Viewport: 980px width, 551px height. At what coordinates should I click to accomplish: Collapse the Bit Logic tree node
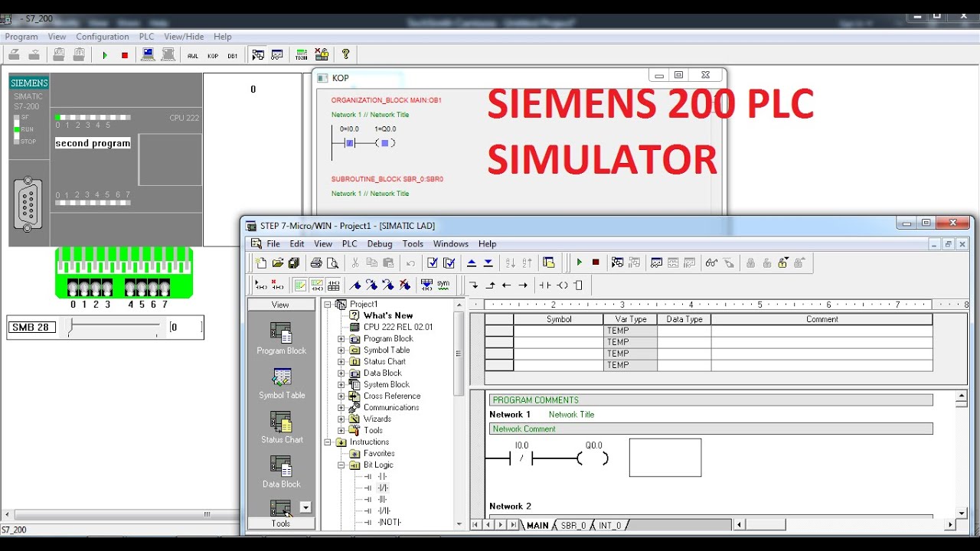pyautogui.click(x=341, y=465)
